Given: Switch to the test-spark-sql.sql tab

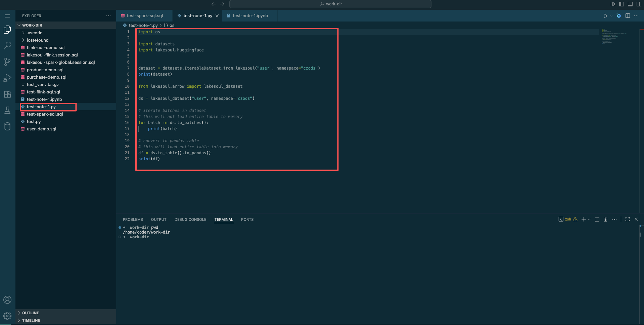Looking at the screenshot, I should click(144, 16).
